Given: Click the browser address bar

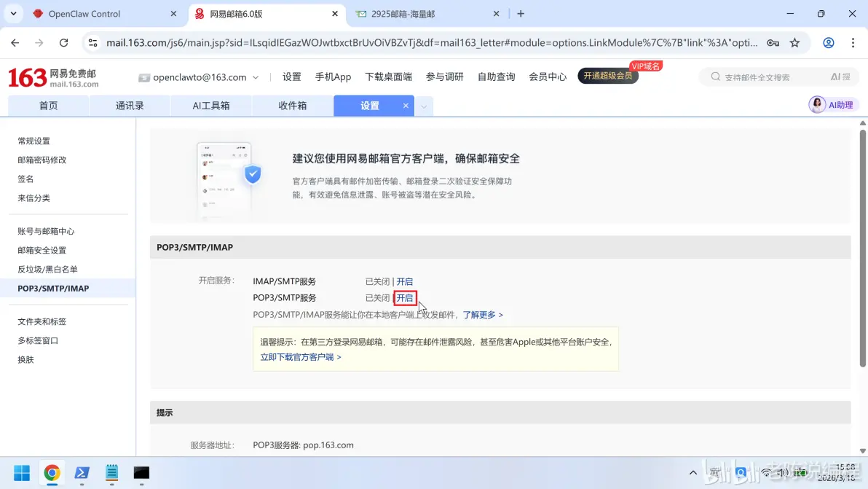Looking at the screenshot, I should (432, 43).
